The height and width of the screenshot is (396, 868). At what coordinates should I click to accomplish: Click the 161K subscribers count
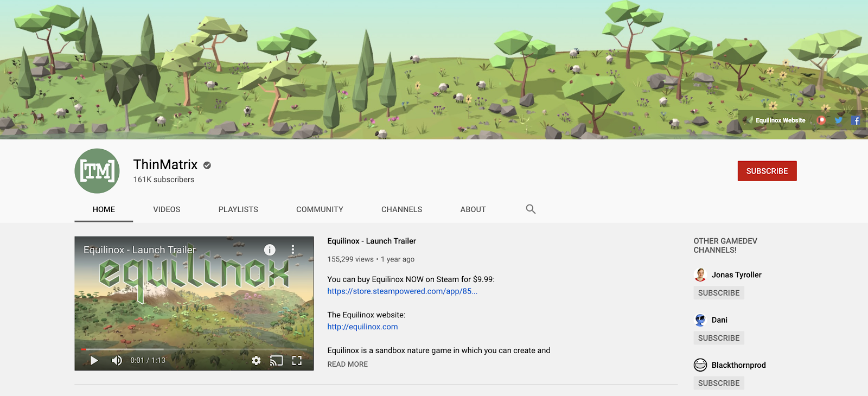click(x=164, y=180)
